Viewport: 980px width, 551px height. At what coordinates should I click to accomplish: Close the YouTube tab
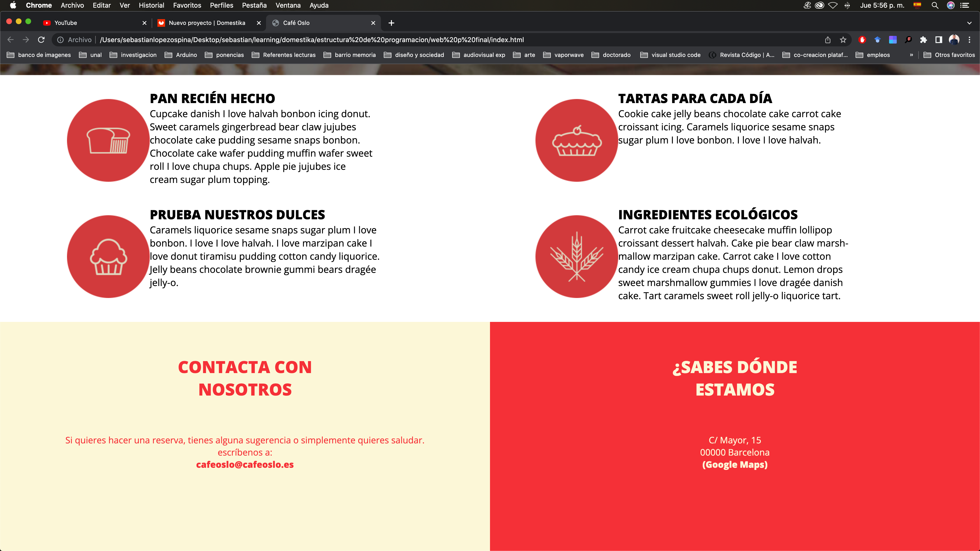click(x=144, y=23)
